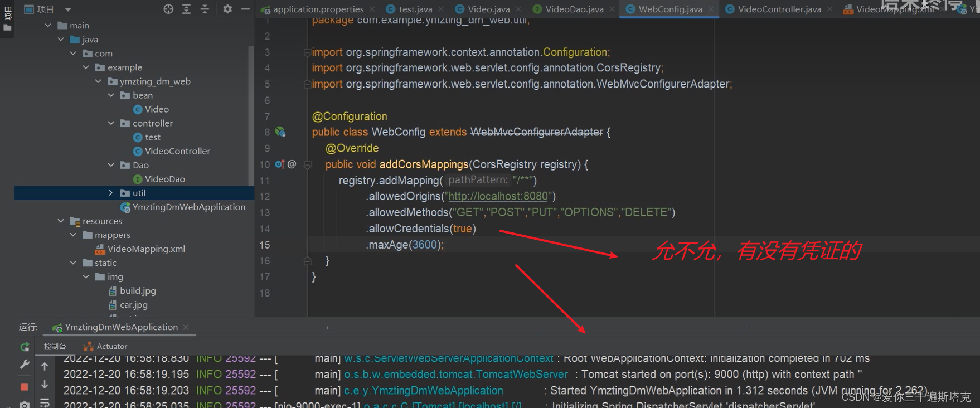Collapse the example package
Screen dimensions: 980x408
(x=86, y=67)
